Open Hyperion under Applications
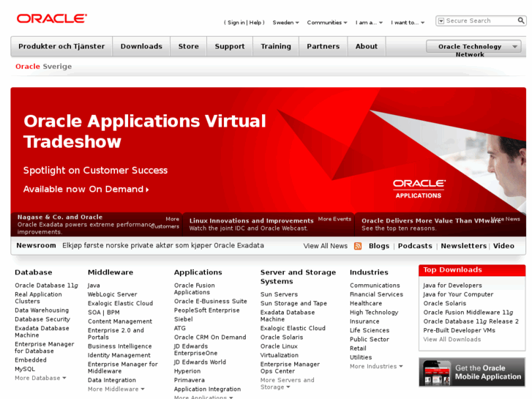Image resolution: width=532 pixels, height=399 pixels. [187, 371]
